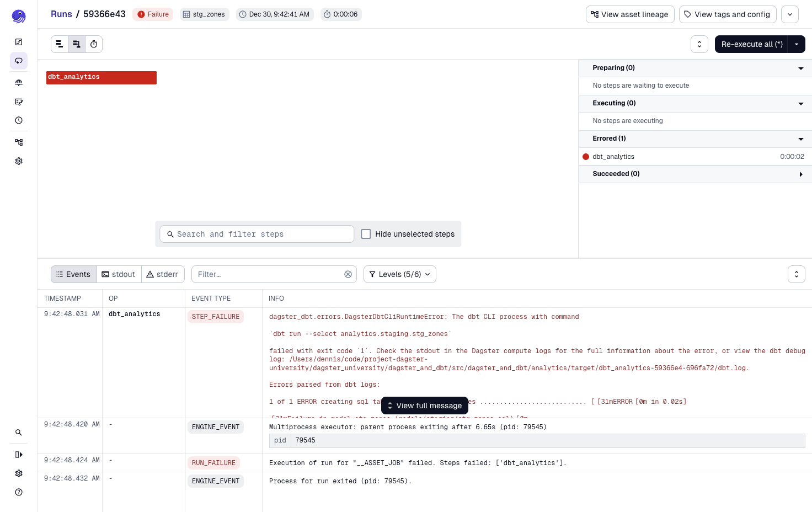This screenshot has width=812, height=512.
Task: Switch to the stdout tab
Action: (119, 274)
